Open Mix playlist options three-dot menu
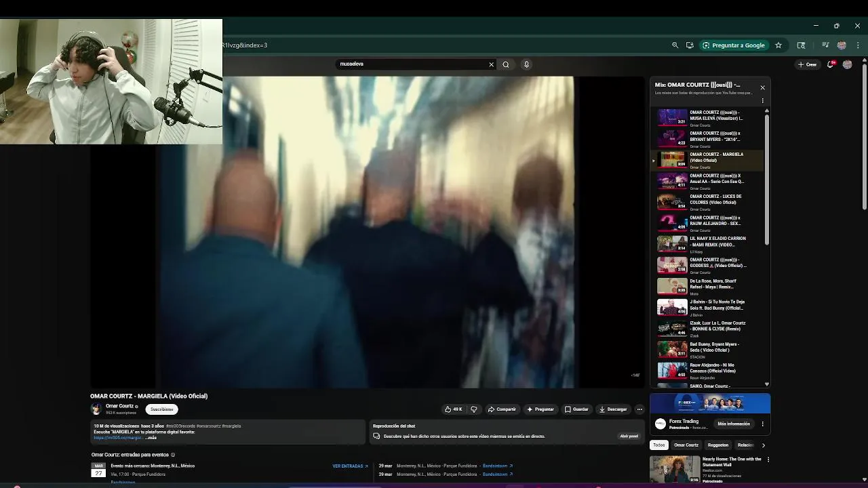 click(762, 101)
